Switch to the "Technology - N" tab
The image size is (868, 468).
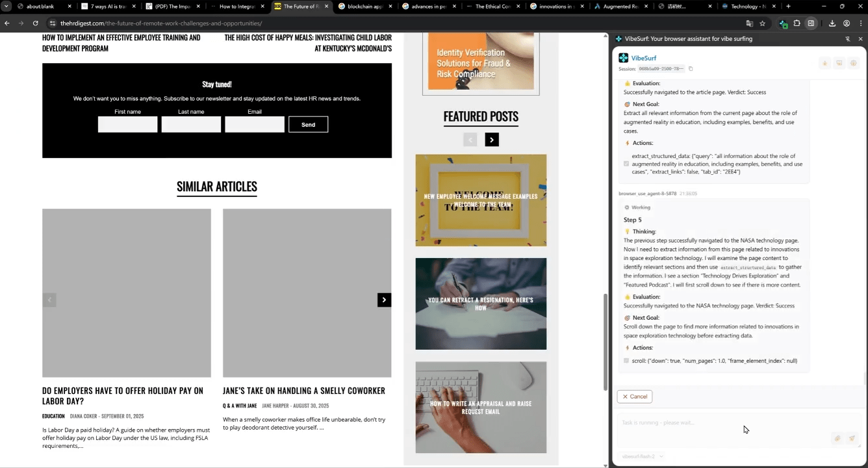[x=748, y=6]
